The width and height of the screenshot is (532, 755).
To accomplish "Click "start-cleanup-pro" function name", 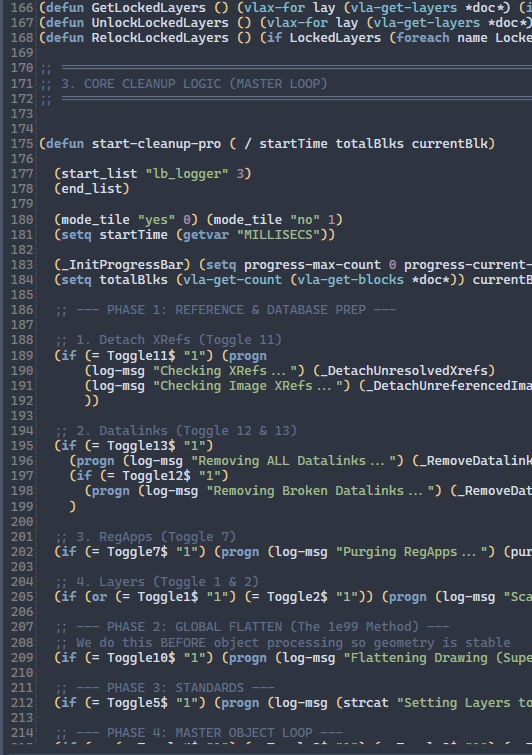I will (x=156, y=143).
